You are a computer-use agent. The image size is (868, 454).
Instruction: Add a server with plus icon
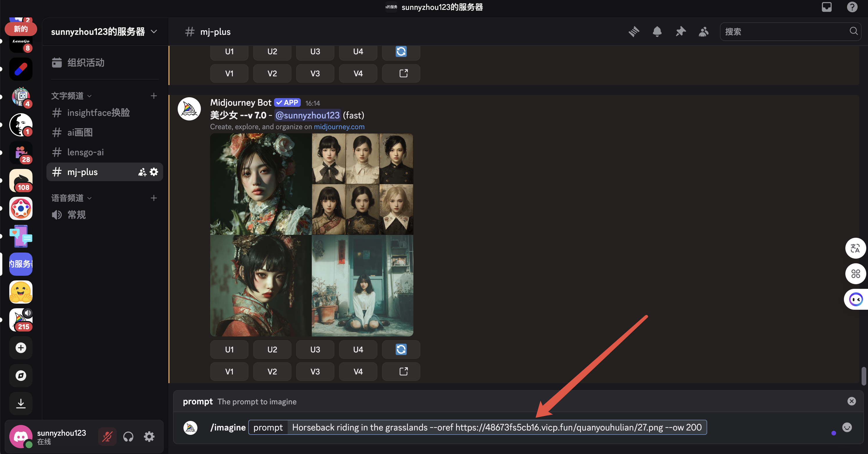(x=21, y=347)
